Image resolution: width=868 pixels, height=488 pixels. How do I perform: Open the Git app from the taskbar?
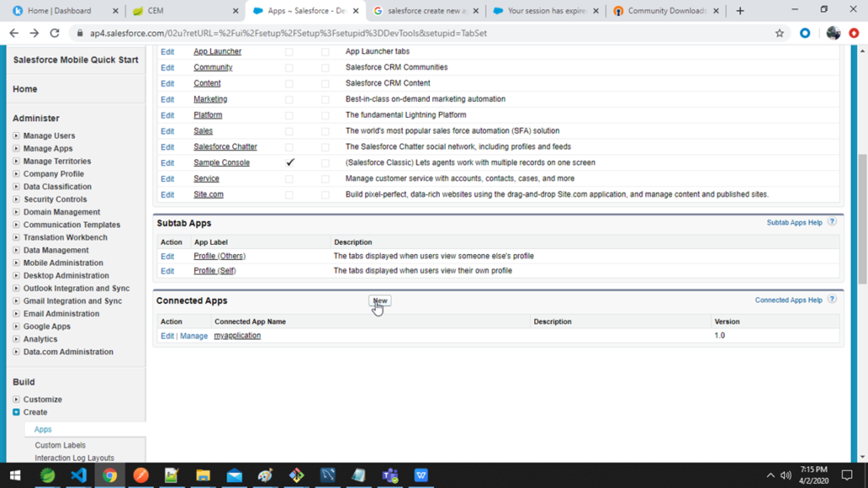pyautogui.click(x=296, y=475)
